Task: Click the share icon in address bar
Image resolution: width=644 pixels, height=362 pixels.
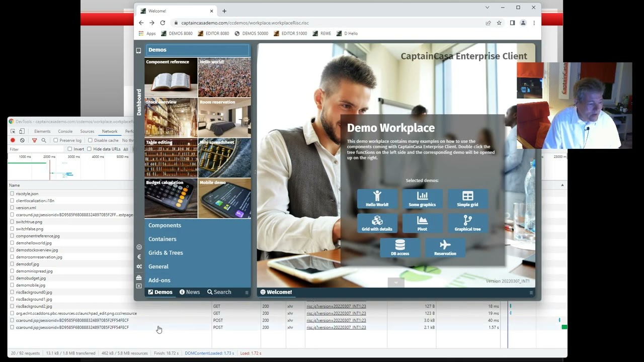Action: tap(488, 23)
